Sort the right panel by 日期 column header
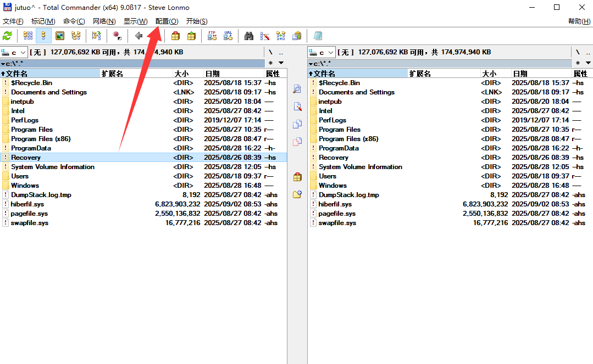593x364 pixels. click(520, 74)
